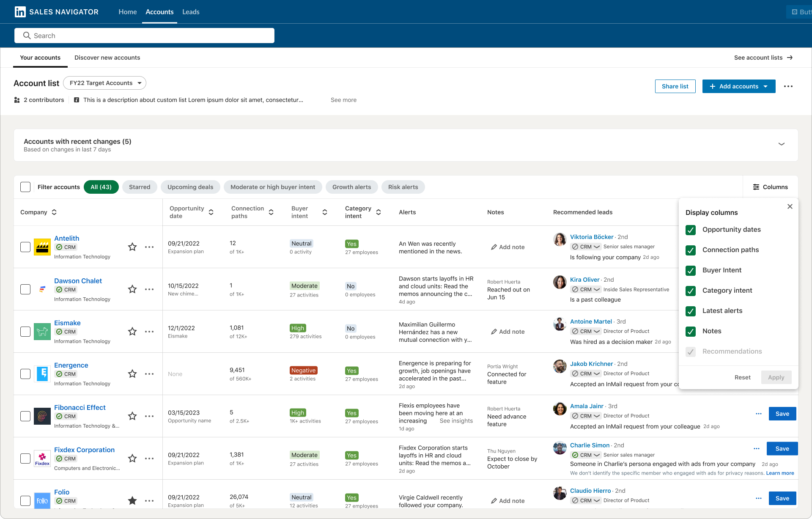
Task: Click the Eismake company logo
Action: [42, 332]
